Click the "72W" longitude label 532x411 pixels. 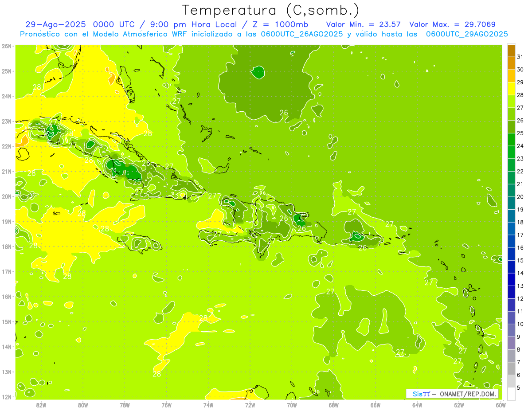250,404
